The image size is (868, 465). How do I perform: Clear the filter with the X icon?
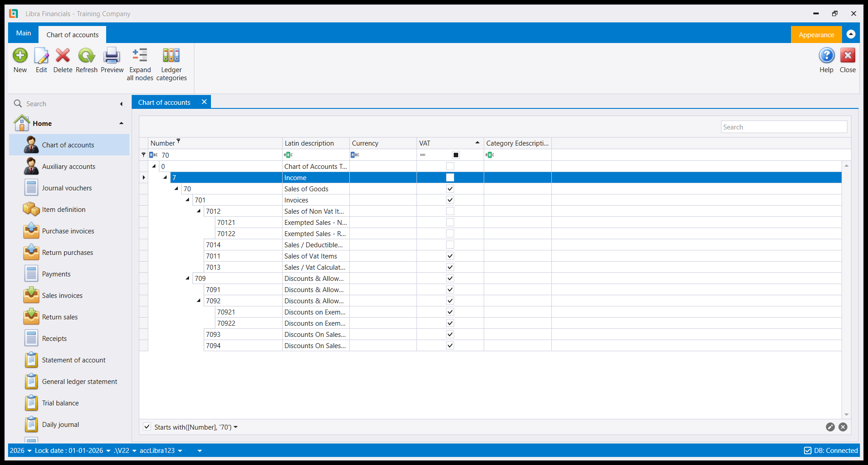[843, 427]
